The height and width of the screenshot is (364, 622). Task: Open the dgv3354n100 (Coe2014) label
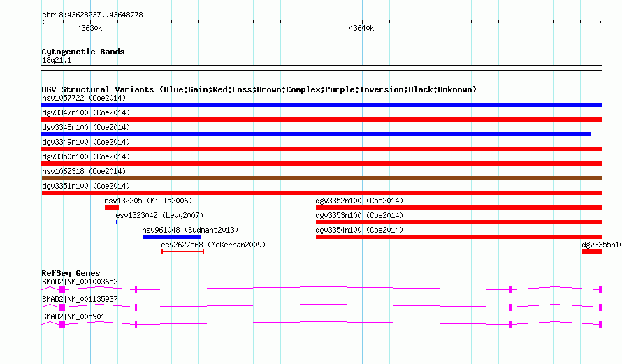359,230
